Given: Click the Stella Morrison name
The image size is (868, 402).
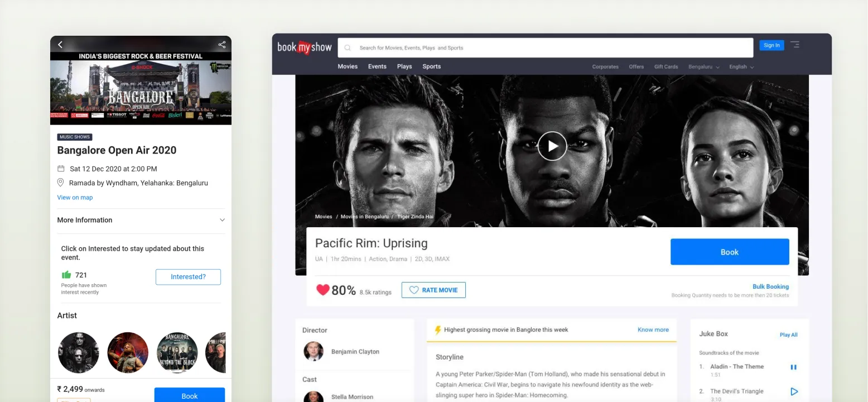Looking at the screenshot, I should [352, 397].
